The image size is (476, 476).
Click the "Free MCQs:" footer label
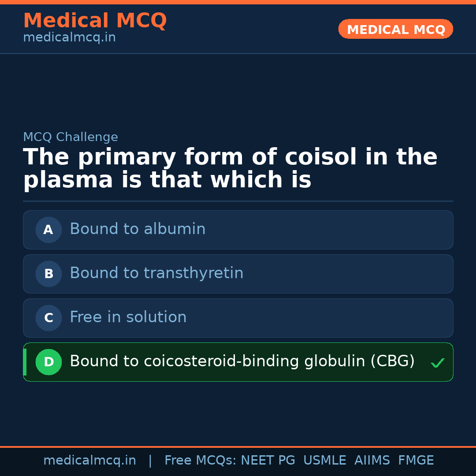[x=201, y=461]
